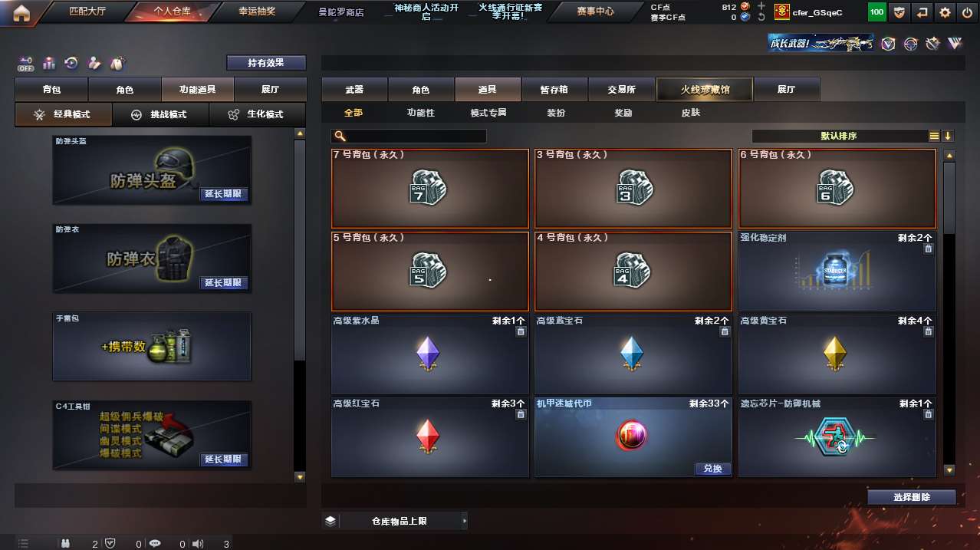This screenshot has width=980, height=550.
Task: Open the 默认排序 sorting dropdown
Action: 840,136
